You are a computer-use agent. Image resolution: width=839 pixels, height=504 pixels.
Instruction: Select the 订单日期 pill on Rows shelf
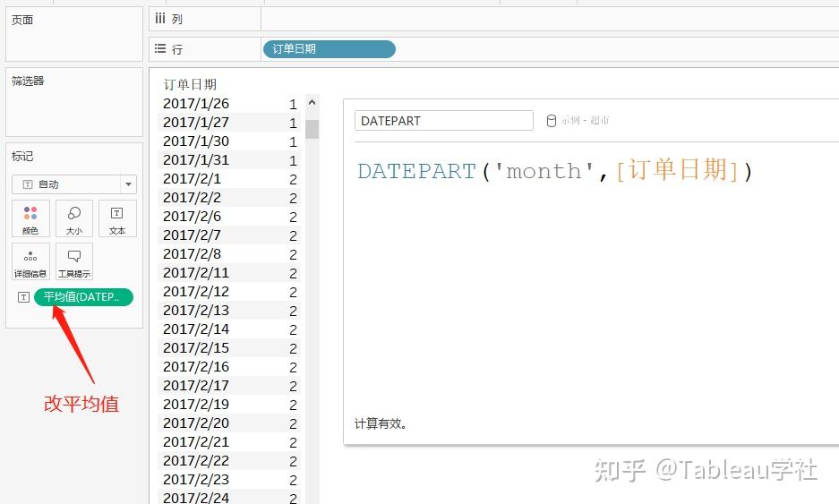pos(330,49)
